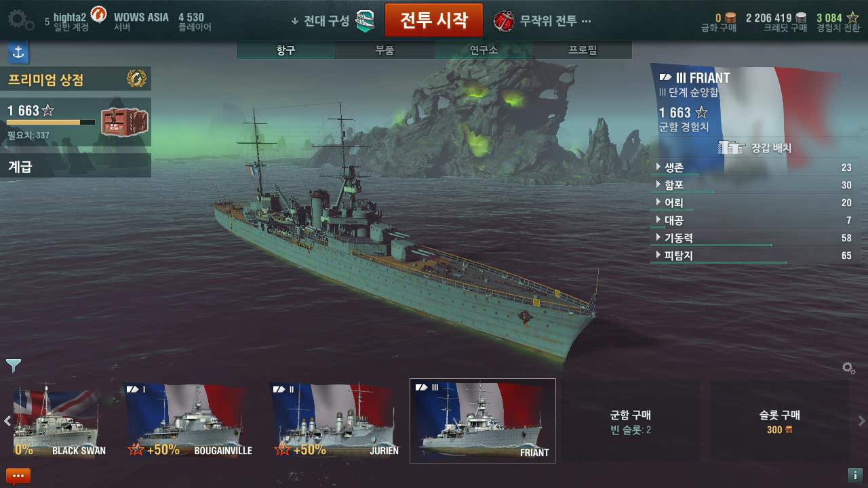Click the info icon at bottom right
Image resolution: width=868 pixels, height=488 pixels.
pos(854,476)
